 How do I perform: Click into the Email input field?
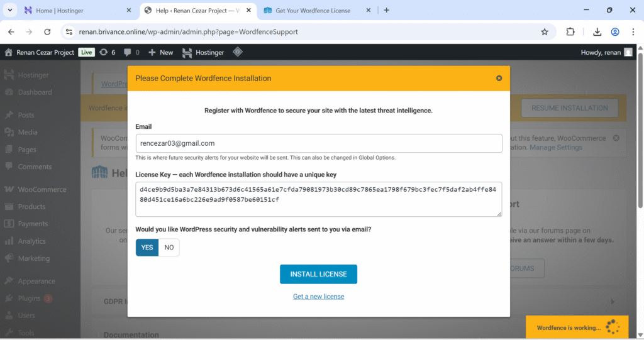(x=318, y=143)
